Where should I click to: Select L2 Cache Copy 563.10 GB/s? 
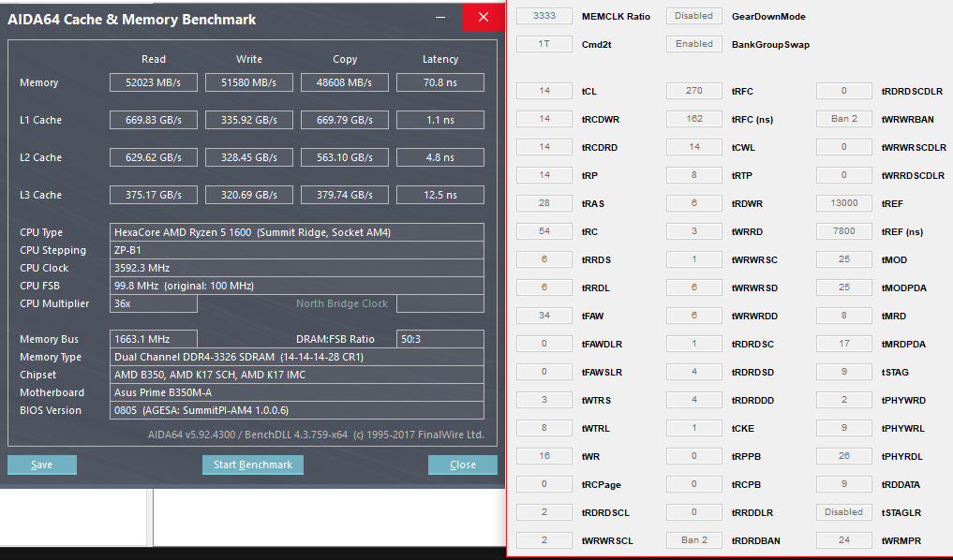tap(345, 157)
